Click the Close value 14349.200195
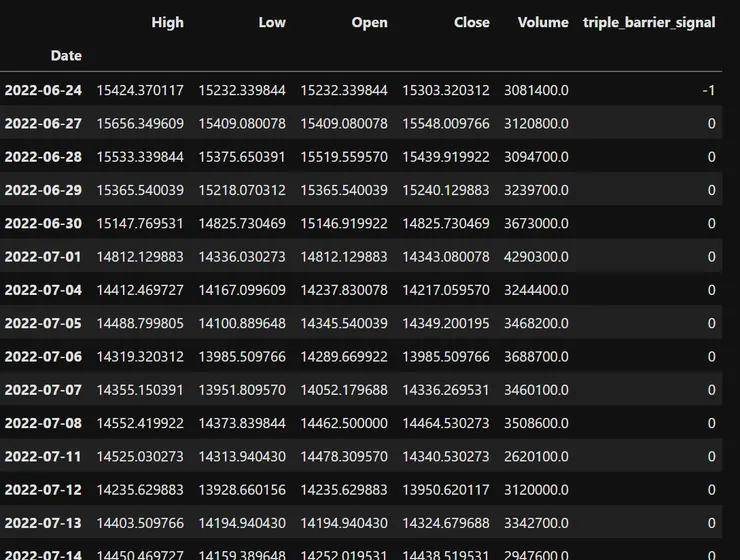Image resolution: width=740 pixels, height=560 pixels. [x=446, y=323]
